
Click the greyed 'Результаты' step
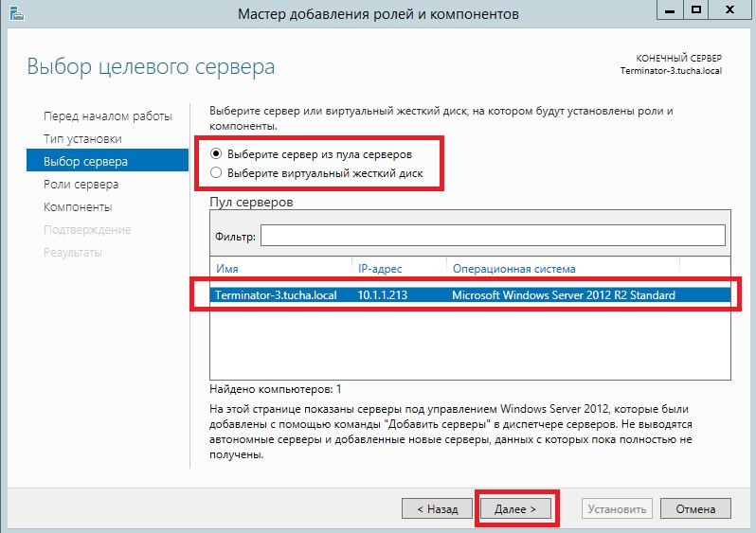(73, 252)
